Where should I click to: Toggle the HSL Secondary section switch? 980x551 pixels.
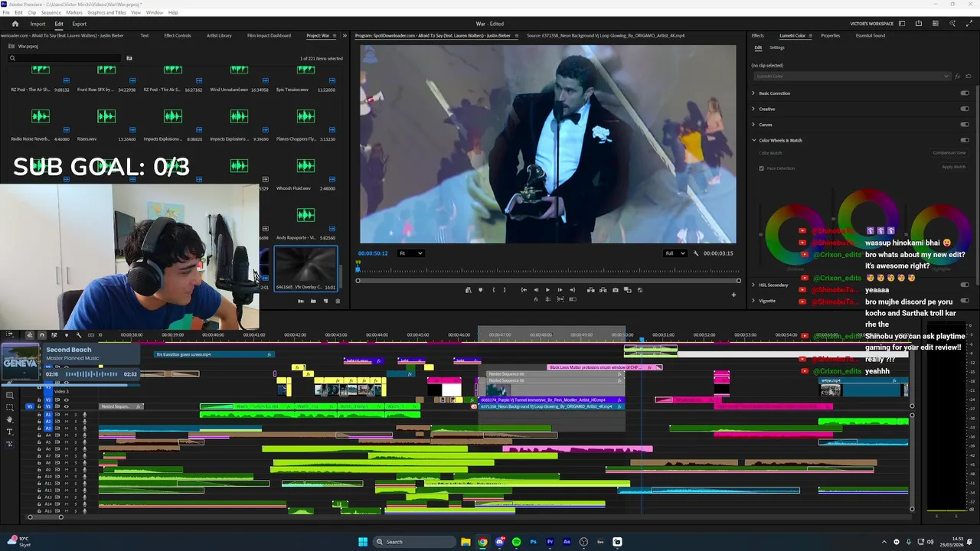tap(965, 285)
